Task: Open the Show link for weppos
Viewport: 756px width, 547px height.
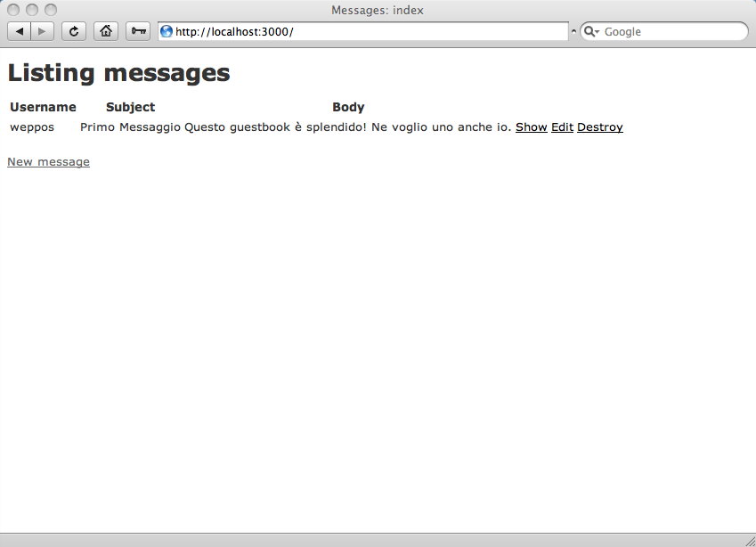Action: pyautogui.click(x=532, y=127)
